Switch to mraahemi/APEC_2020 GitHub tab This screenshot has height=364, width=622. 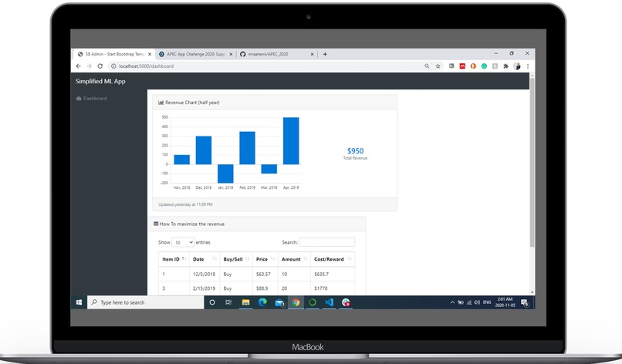(276, 54)
